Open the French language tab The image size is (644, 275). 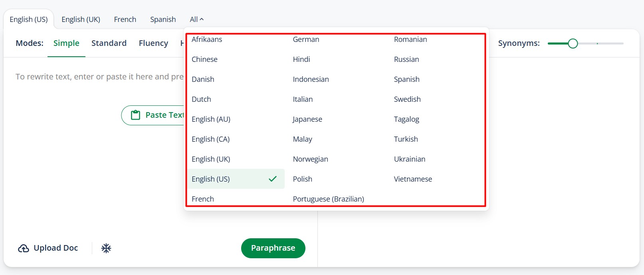point(125,19)
